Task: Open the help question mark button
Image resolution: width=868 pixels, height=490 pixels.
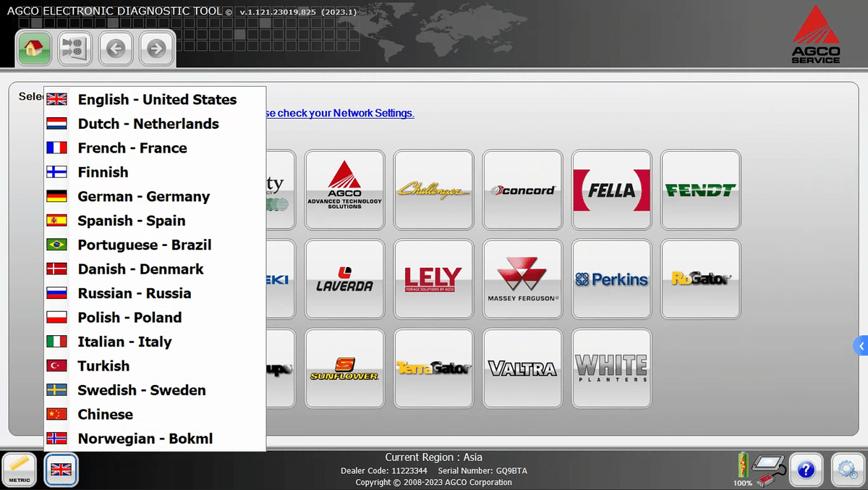Action: pos(807,470)
